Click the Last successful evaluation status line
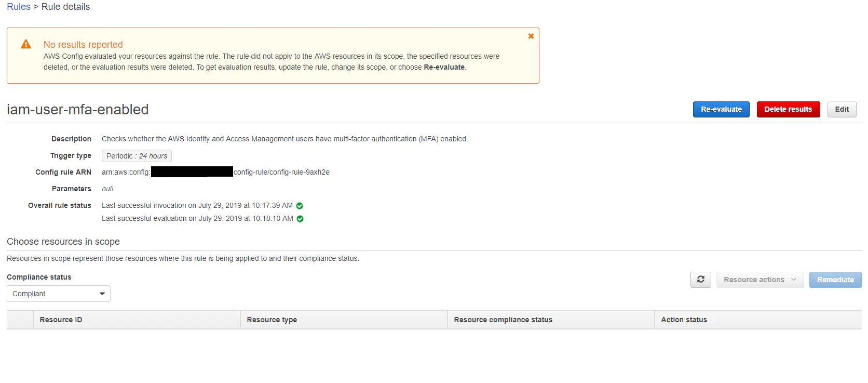The image size is (868, 383). 197,218
